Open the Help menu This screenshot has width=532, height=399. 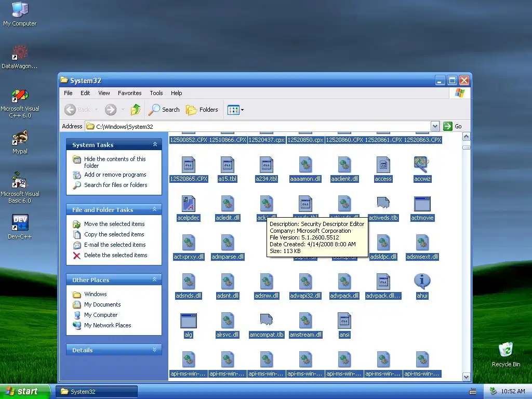pyautogui.click(x=177, y=93)
